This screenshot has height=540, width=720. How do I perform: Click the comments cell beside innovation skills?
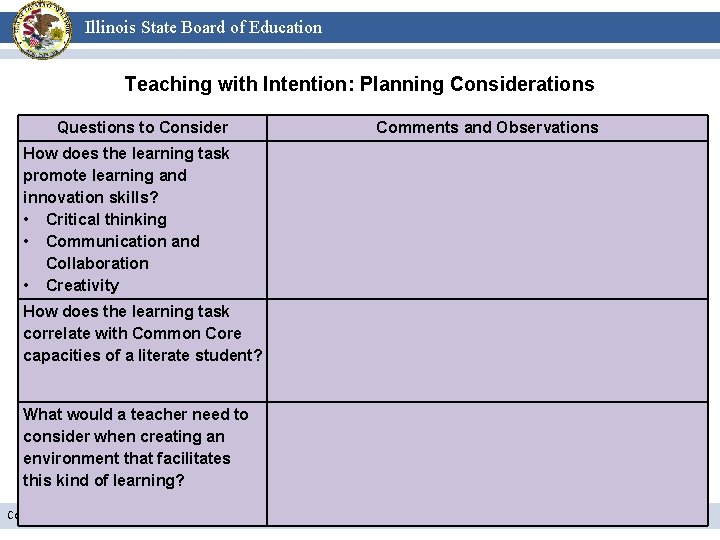pos(487,220)
